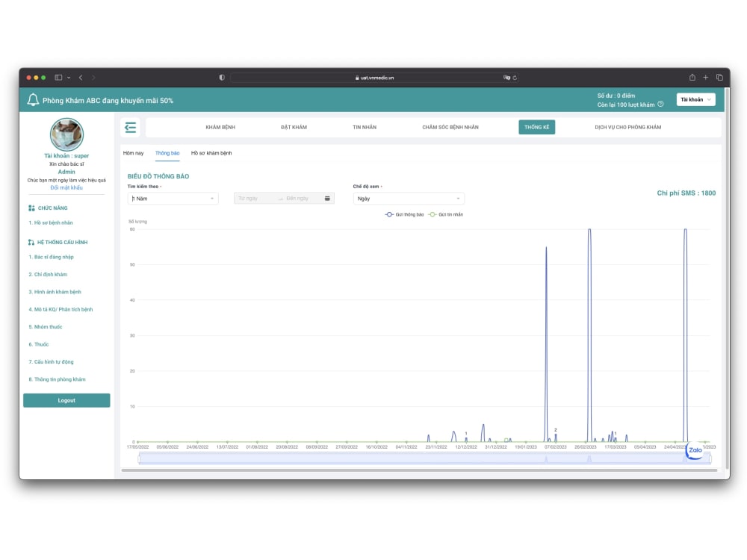Image resolution: width=747 pixels, height=560 pixels.
Task: Click the horizontal page scrollbar
Action: tap(419, 470)
